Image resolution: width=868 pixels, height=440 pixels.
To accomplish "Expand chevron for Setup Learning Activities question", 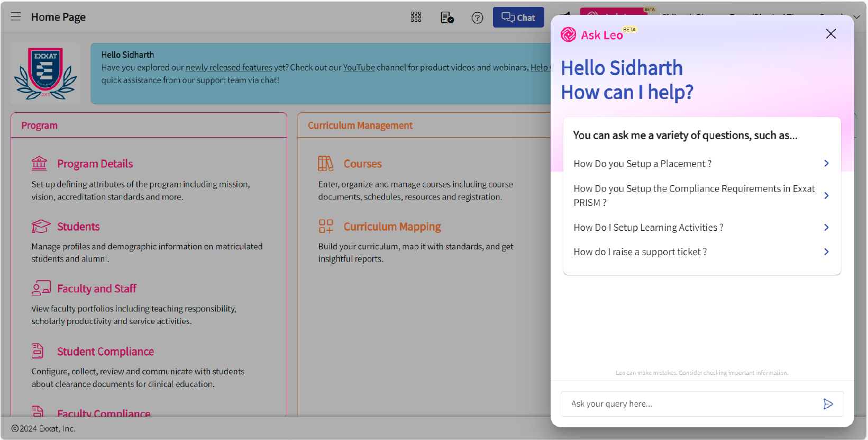I will click(x=826, y=227).
